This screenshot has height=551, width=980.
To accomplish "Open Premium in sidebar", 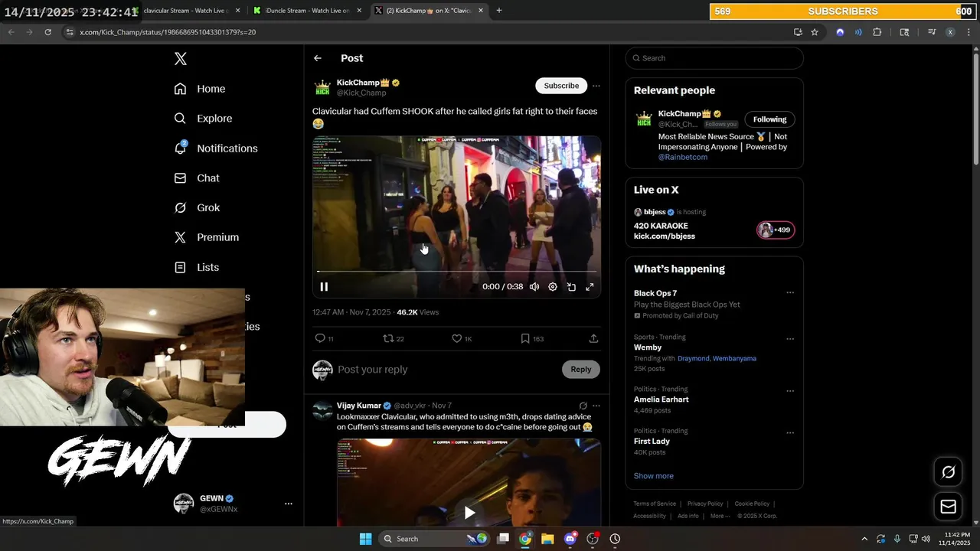I will pyautogui.click(x=207, y=237).
